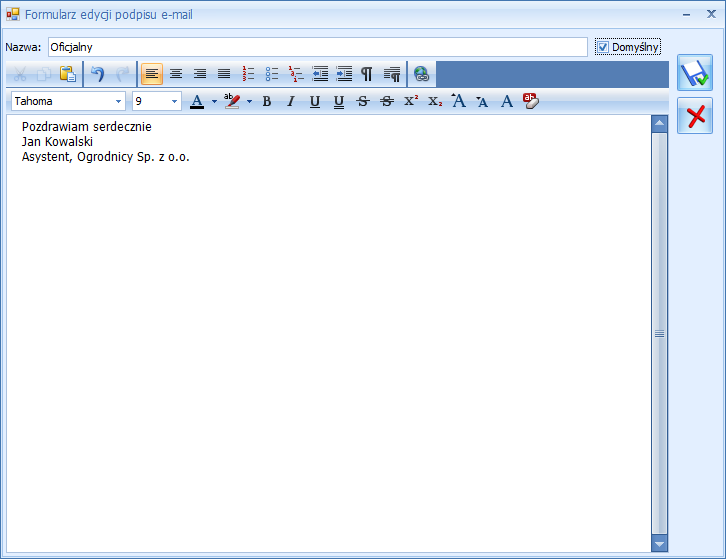726x559 pixels.
Task: Click scrollbar up arrow in editor
Action: click(659, 123)
